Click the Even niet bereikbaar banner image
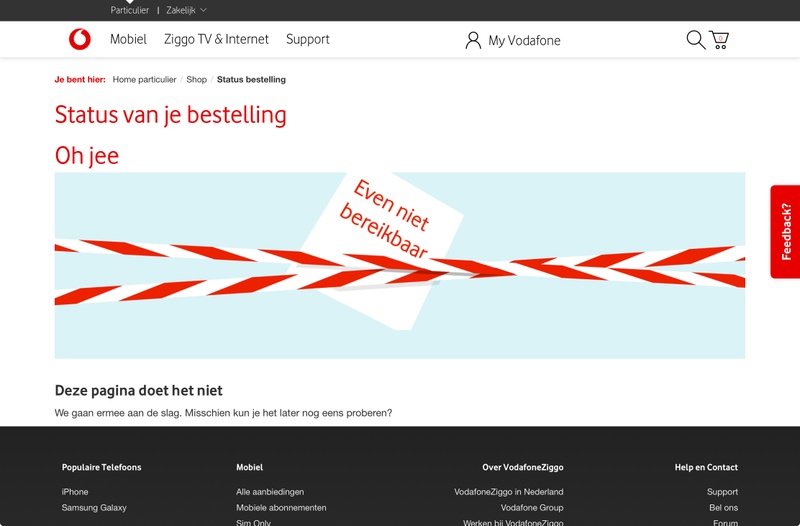The height and width of the screenshot is (526, 800). coord(399,265)
